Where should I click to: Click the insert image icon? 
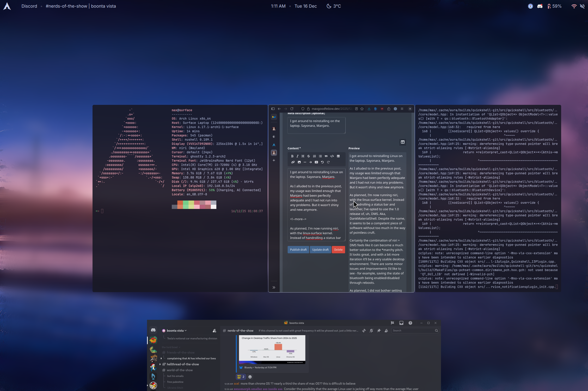point(299,162)
